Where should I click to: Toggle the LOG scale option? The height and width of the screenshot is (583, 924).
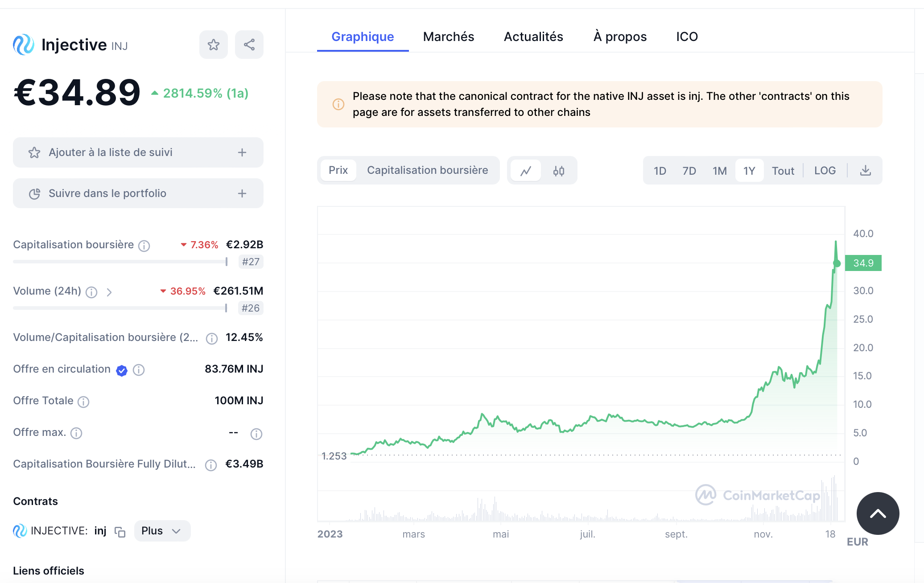tap(825, 171)
